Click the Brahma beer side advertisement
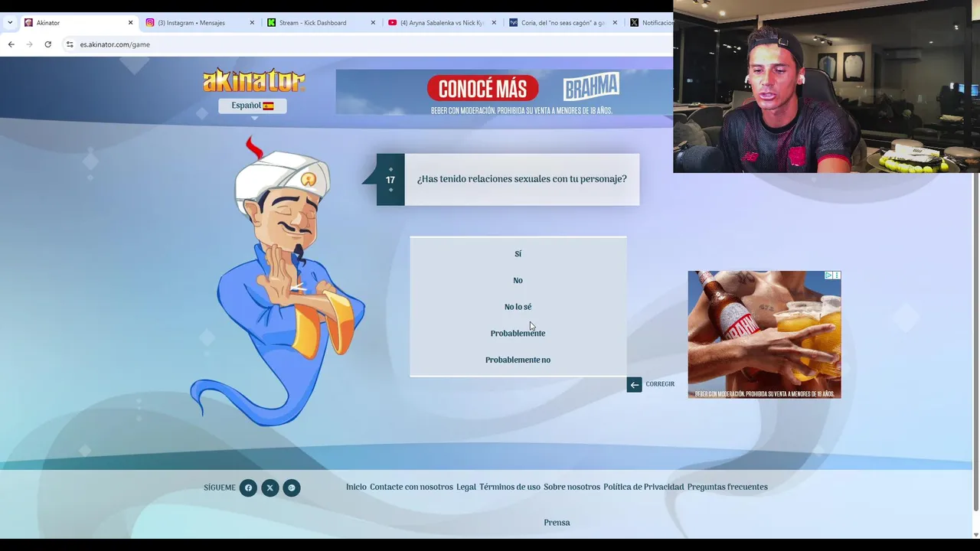The height and width of the screenshot is (551, 980). point(764,334)
